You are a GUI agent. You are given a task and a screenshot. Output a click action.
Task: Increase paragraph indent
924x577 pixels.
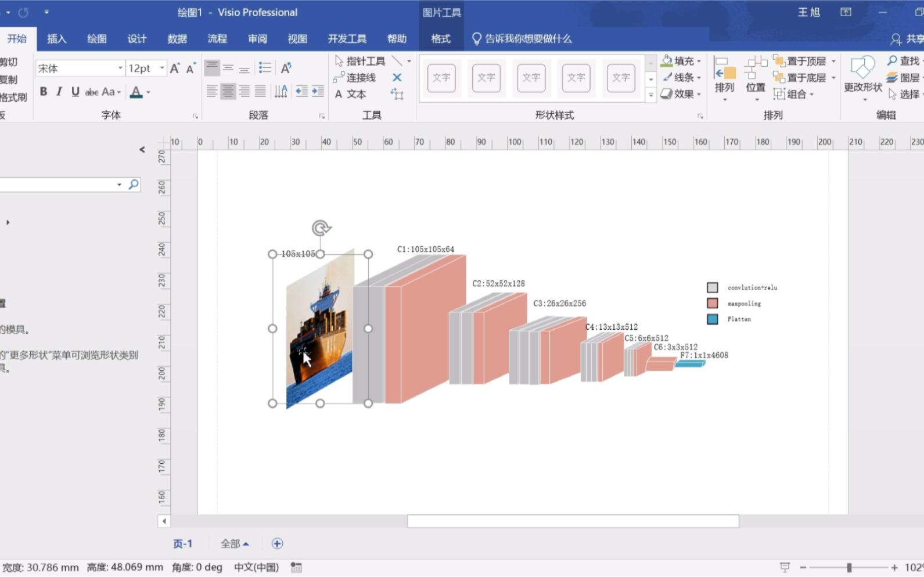point(318,91)
